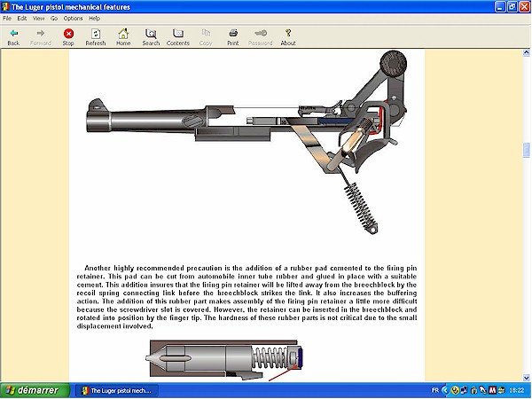Click the vertical scrollbar thumb
This screenshot has height=399, width=532.
point(526,150)
